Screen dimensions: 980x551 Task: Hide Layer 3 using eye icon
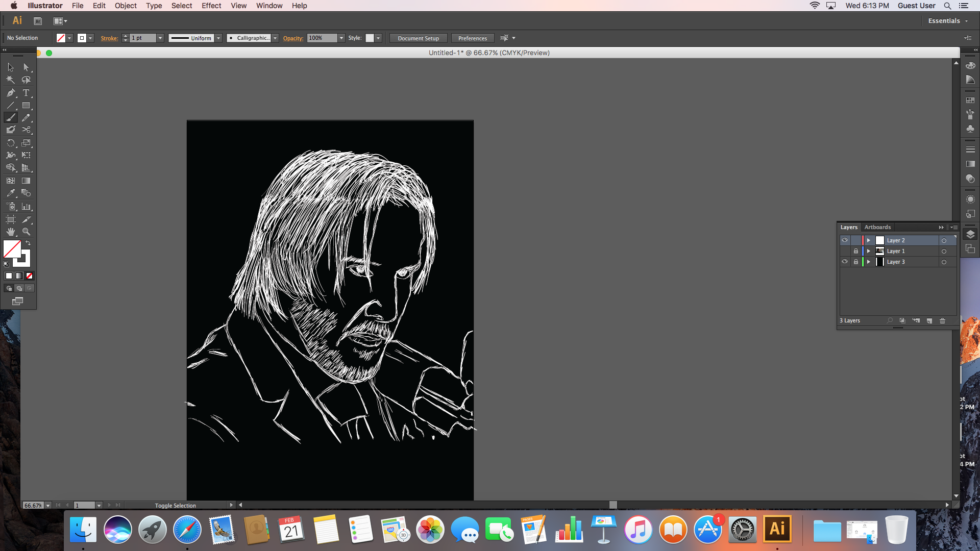(845, 262)
